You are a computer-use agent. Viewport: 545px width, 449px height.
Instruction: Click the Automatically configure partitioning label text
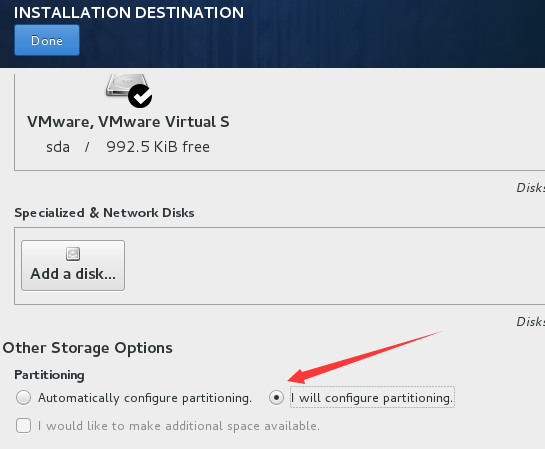point(145,398)
